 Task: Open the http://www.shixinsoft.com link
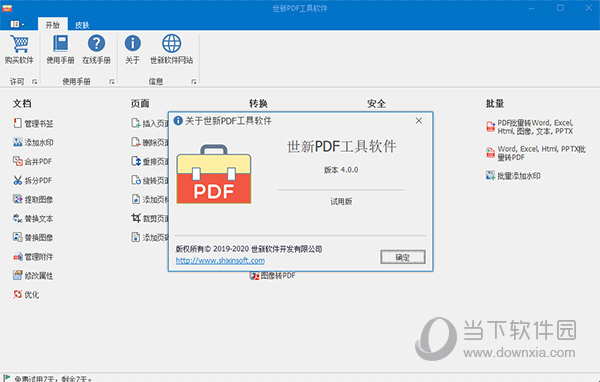[x=220, y=260]
